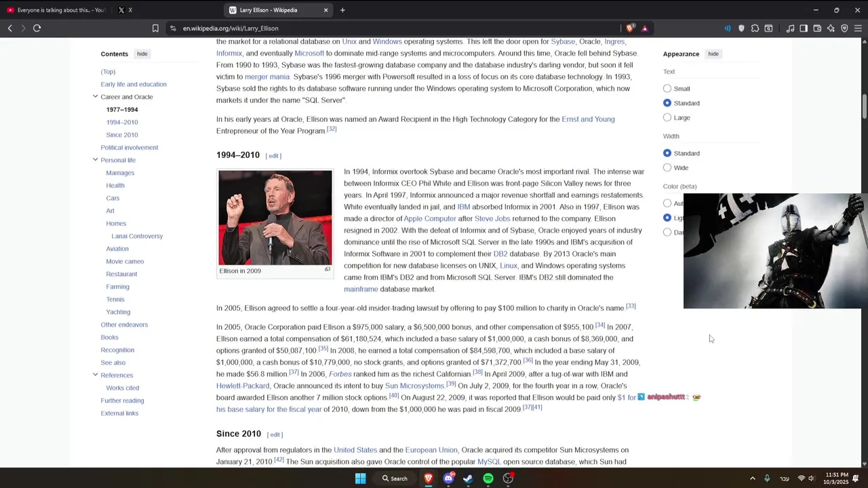Select Small text size
This screenshot has width=868, height=488.
pos(667,89)
